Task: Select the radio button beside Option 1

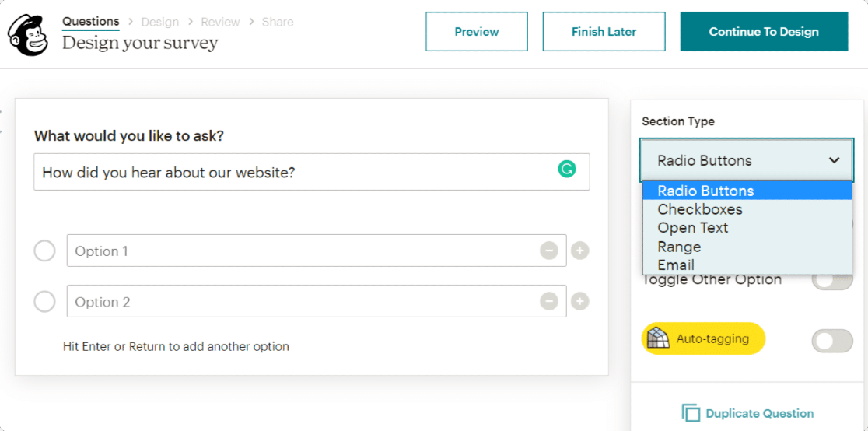Action: [45, 251]
